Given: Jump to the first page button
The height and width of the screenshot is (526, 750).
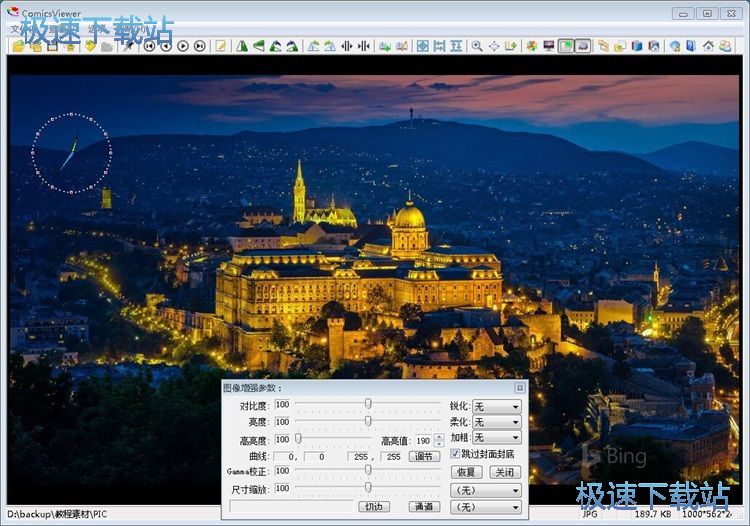Looking at the screenshot, I should 149,46.
